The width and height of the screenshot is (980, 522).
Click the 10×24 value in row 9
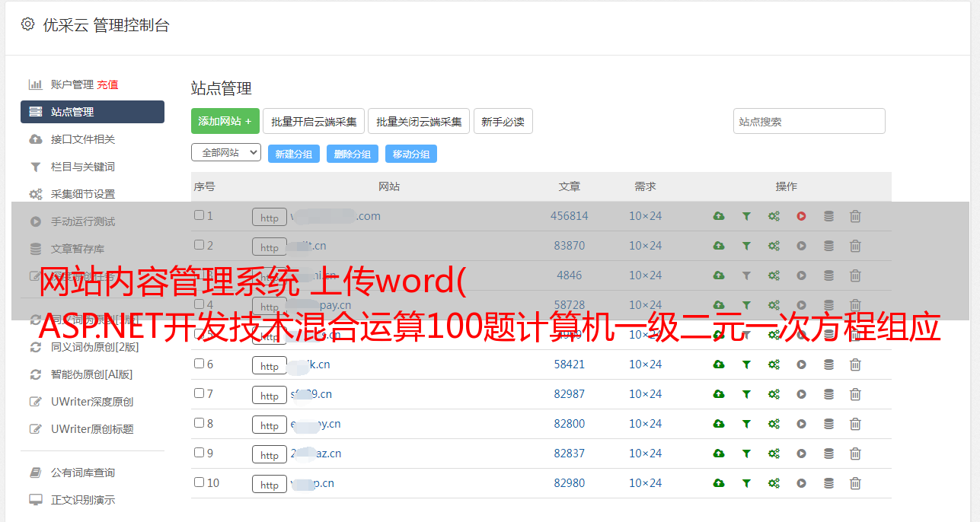[646, 454]
